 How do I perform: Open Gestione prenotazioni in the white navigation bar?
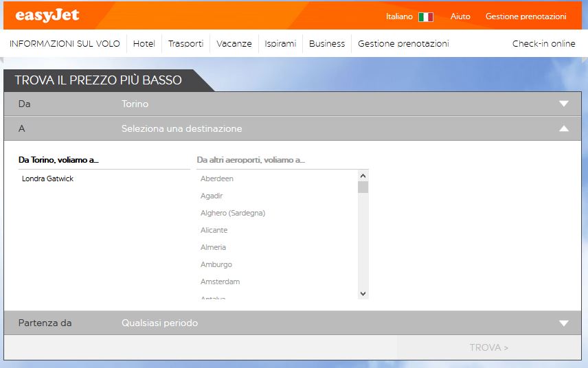tap(403, 43)
